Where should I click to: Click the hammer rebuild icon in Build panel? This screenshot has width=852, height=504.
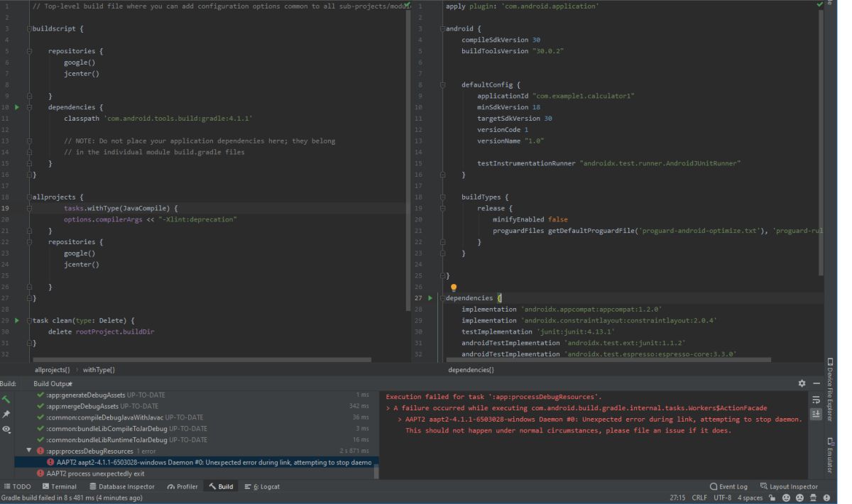[6, 400]
